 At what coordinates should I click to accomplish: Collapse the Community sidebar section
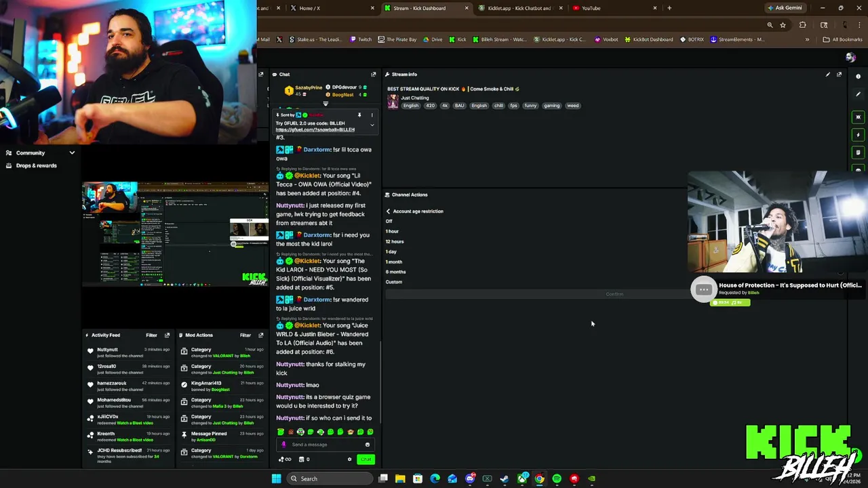[72, 153]
